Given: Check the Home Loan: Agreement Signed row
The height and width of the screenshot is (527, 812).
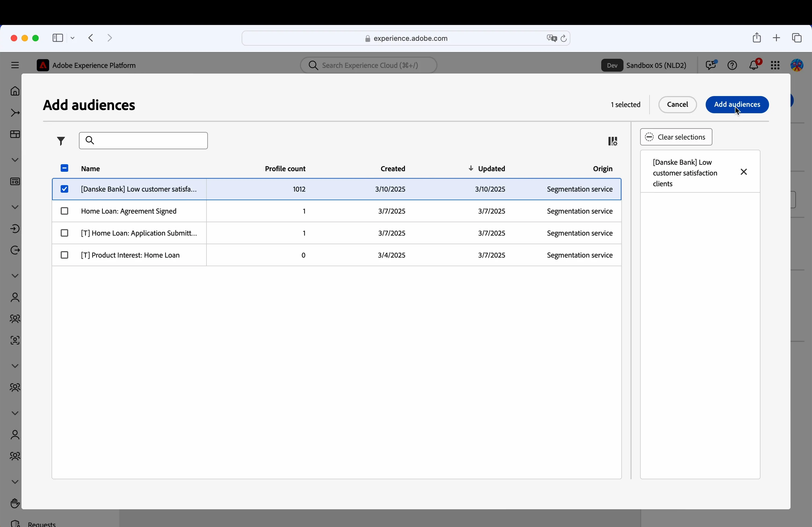Looking at the screenshot, I should click(64, 211).
